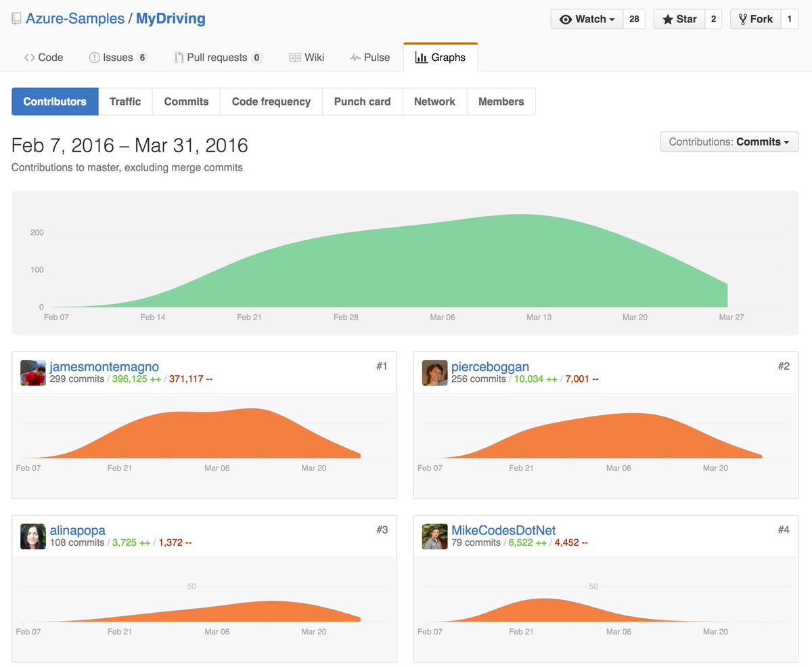Go to the Wiki tab
Viewport: 812px width, 667px height.
tap(307, 58)
